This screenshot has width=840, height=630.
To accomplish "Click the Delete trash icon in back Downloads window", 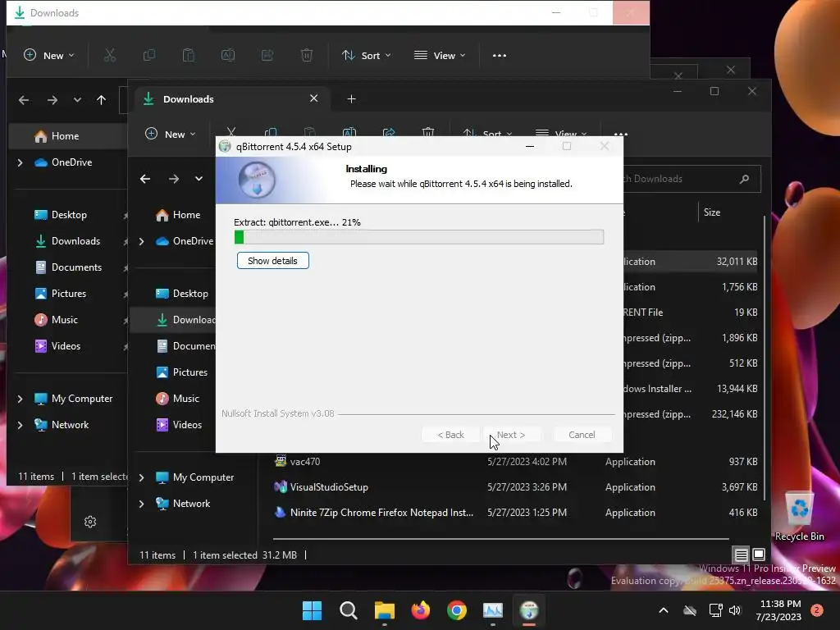I will coord(307,55).
